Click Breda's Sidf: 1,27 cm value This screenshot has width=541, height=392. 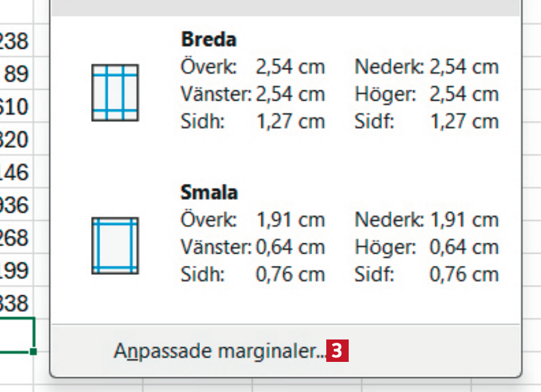[463, 121]
